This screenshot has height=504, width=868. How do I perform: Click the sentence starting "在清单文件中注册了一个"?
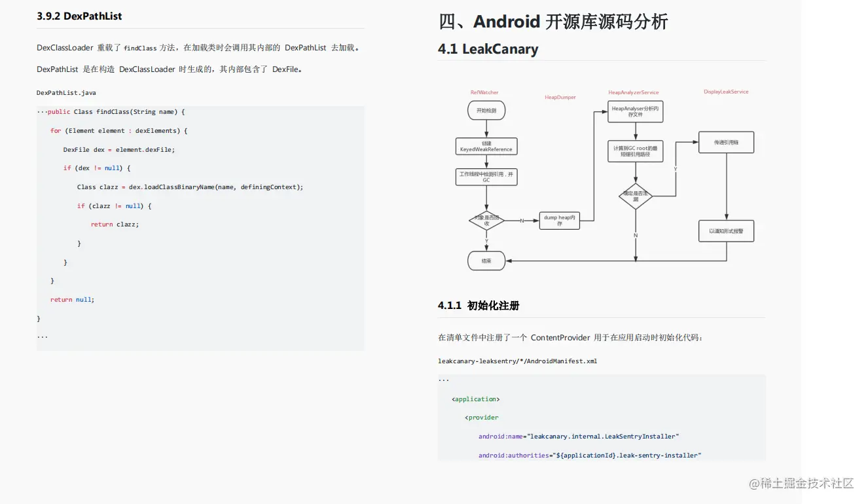[x=571, y=338]
